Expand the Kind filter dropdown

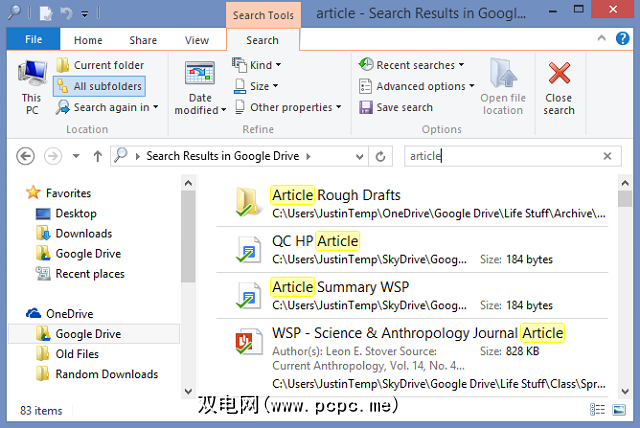click(254, 65)
